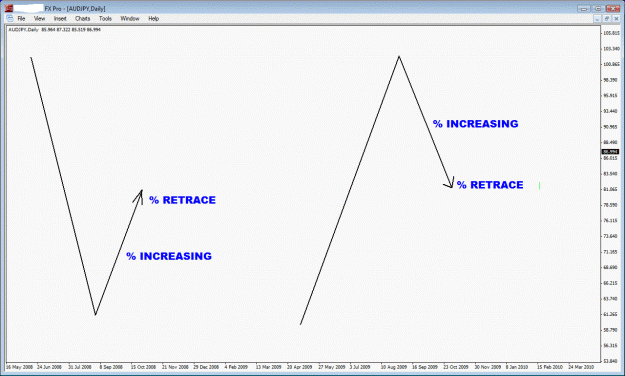Click the 93.440 price axis label
This screenshot has width=625, height=376.
point(611,111)
